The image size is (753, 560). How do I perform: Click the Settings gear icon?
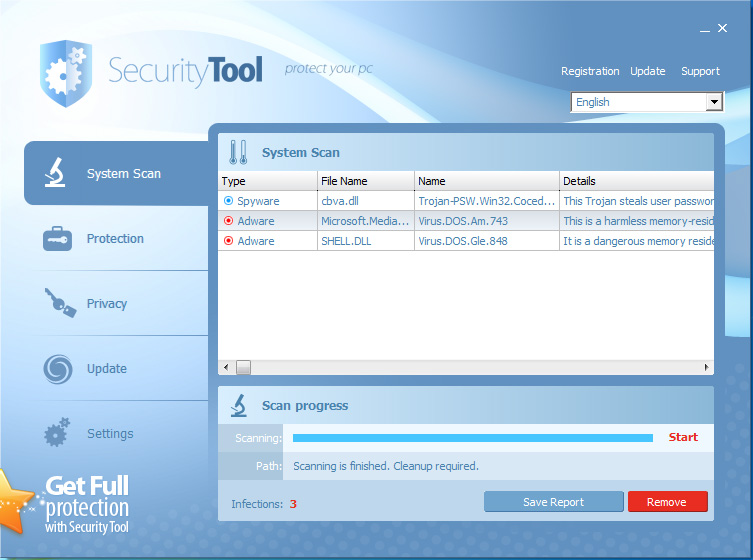pos(57,432)
